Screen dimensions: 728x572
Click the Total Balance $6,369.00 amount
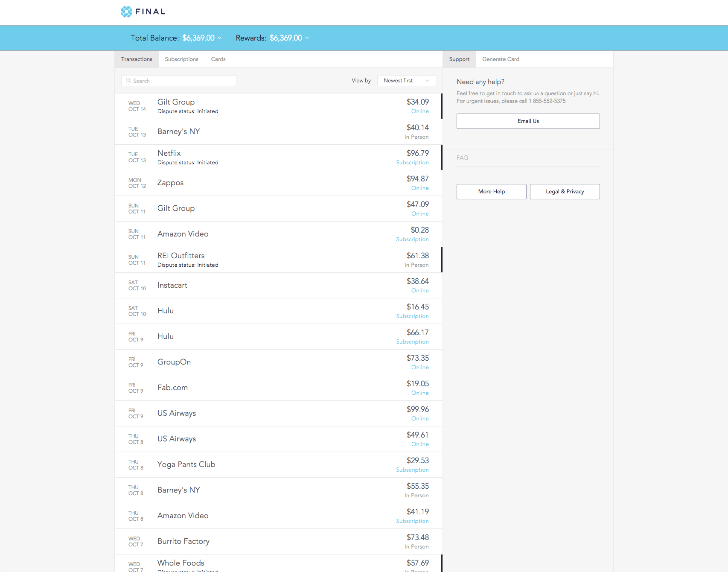(198, 38)
